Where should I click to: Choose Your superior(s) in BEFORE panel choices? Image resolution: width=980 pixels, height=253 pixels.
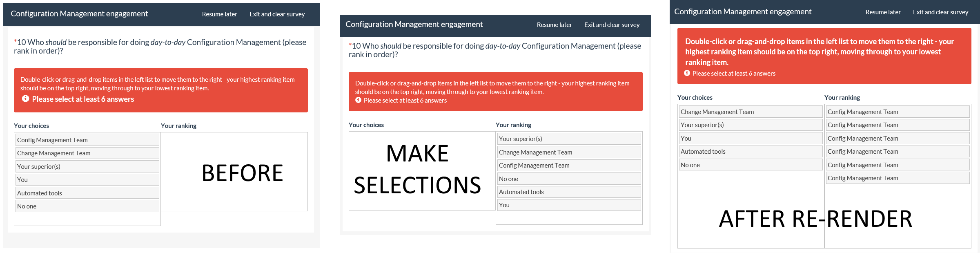(87, 166)
